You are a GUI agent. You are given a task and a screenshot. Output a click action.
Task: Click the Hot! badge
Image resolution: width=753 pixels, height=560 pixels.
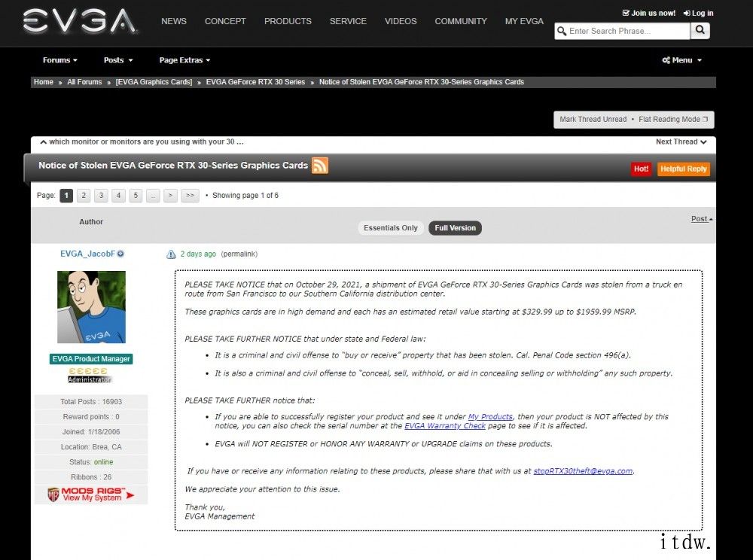[x=641, y=169]
